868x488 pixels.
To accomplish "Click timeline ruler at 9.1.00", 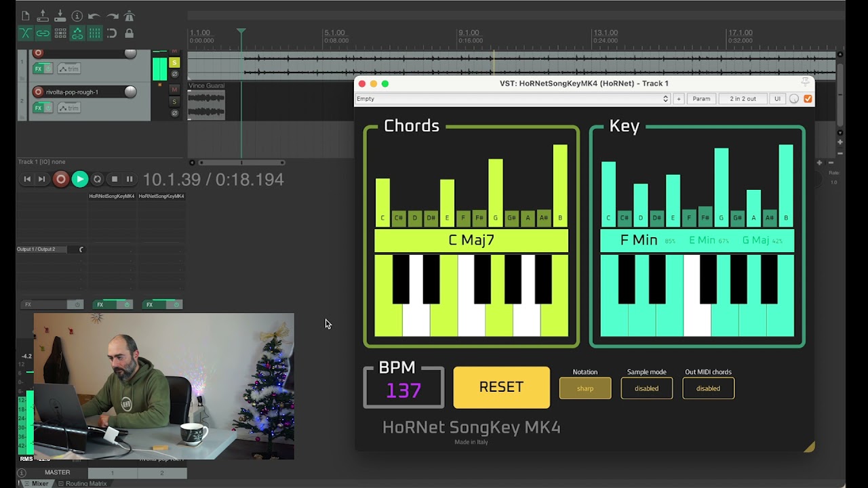I will 469,33.
